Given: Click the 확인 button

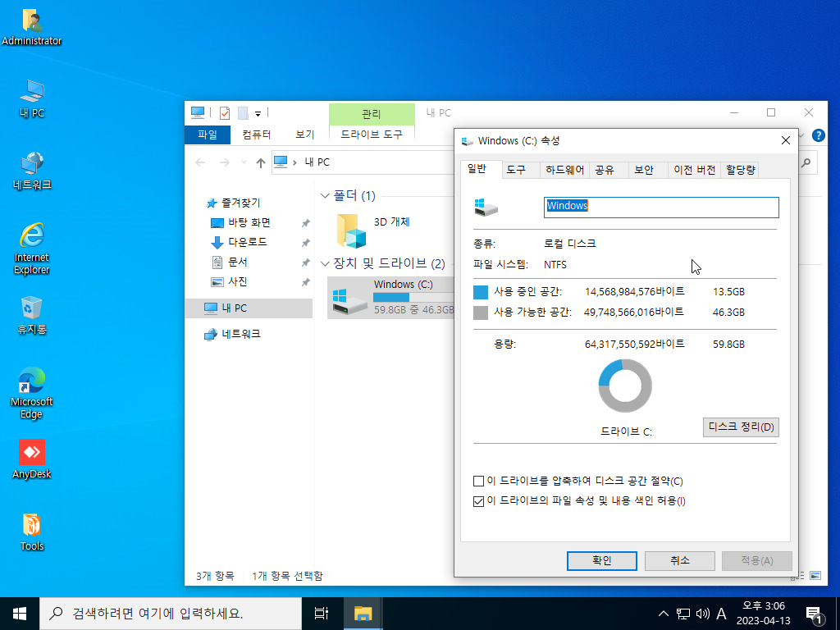Looking at the screenshot, I should (602, 561).
